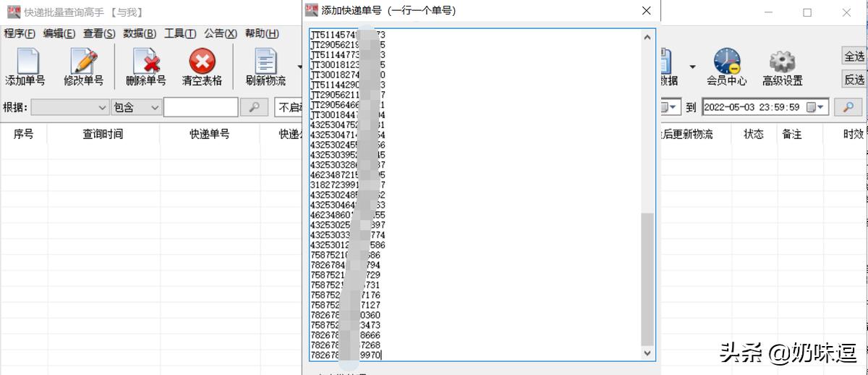Screen dimensions: 868x375
Task: Click line ending with 3473
Action: (346, 326)
